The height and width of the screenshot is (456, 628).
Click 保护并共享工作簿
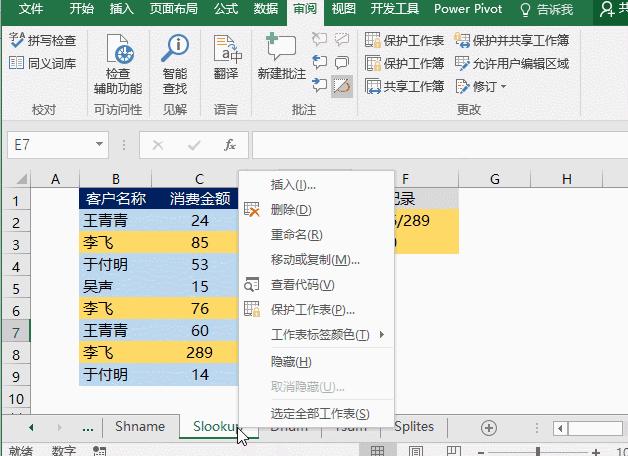pos(512,40)
